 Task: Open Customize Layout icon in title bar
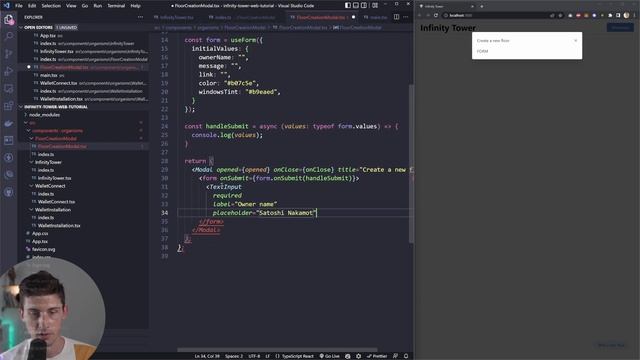click(375, 6)
